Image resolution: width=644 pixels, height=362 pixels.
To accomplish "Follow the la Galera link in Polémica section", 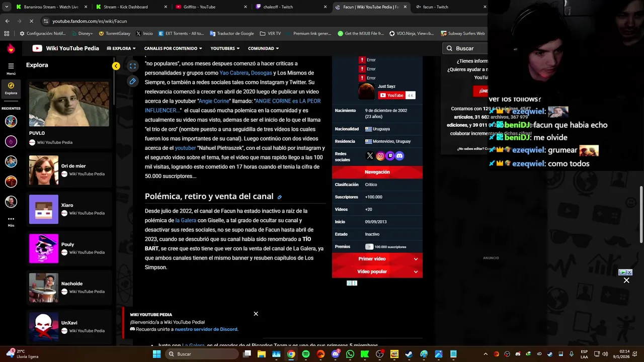I will pyautogui.click(x=186, y=220).
